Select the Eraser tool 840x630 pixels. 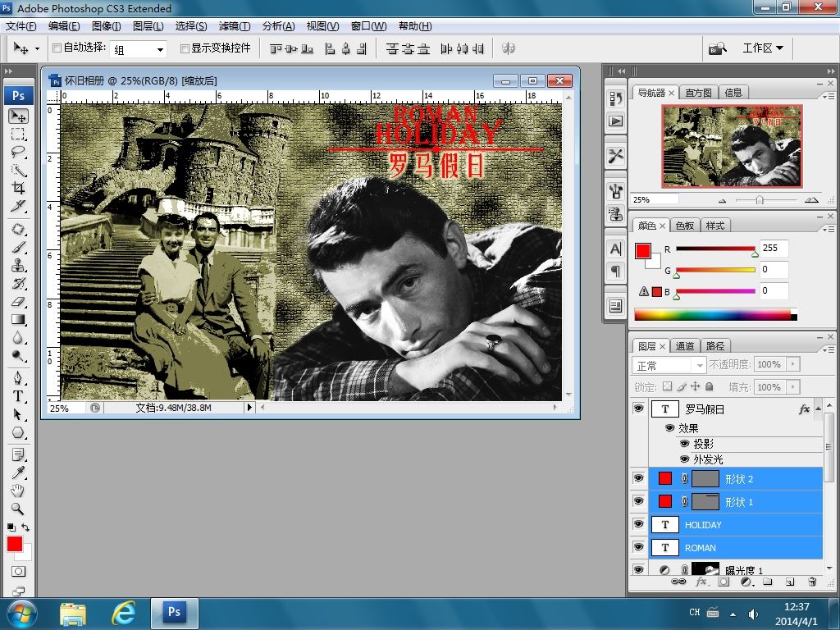click(x=18, y=302)
